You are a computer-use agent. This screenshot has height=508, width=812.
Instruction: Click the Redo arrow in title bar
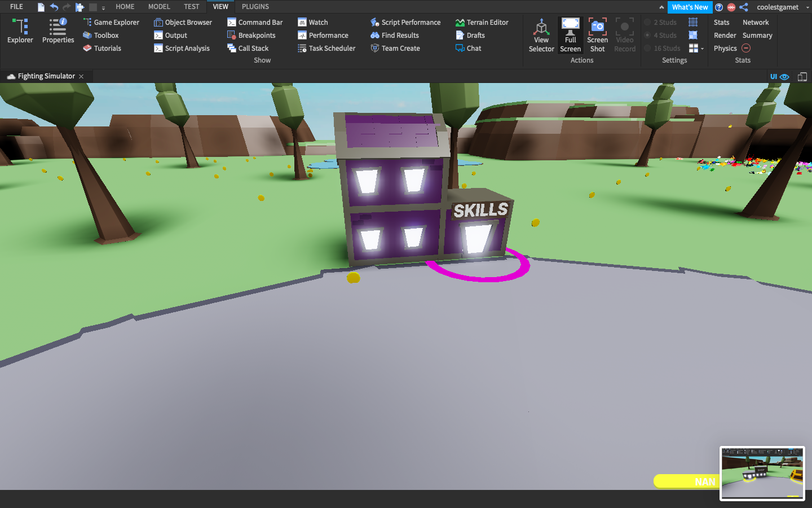67,7
